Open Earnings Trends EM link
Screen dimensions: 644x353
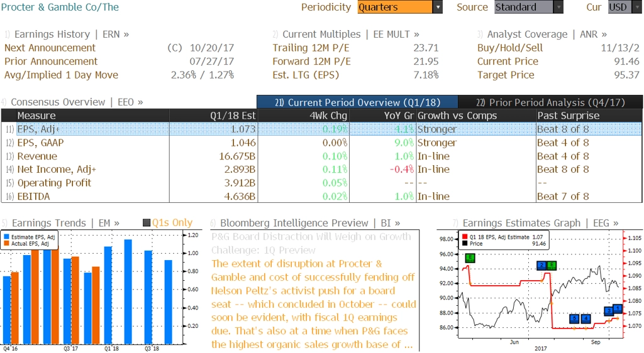pos(65,222)
